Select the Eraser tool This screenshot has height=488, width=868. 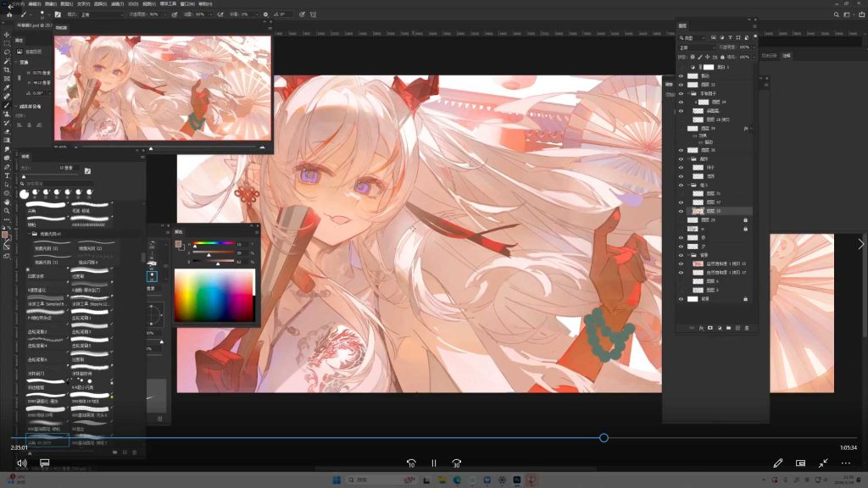(x=7, y=131)
